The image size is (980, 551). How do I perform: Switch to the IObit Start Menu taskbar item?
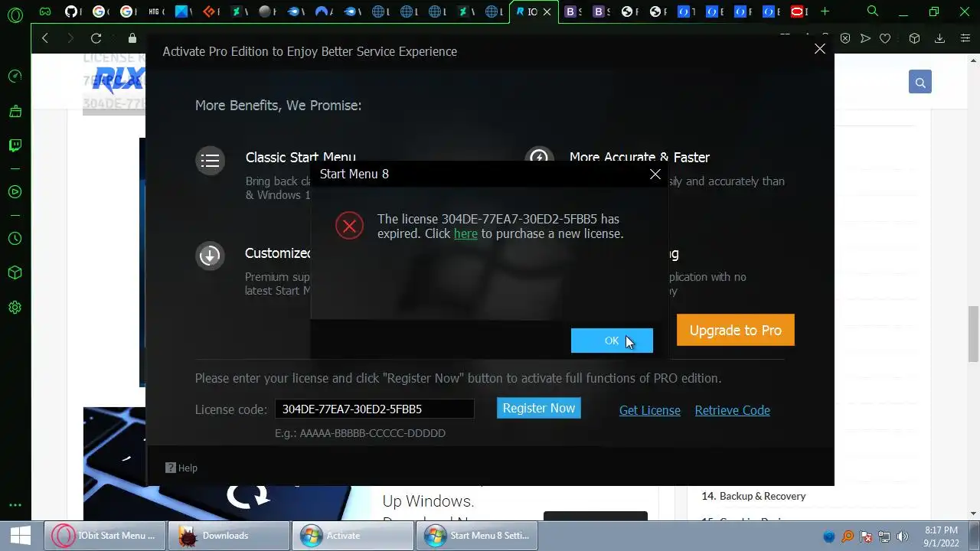tap(105, 536)
